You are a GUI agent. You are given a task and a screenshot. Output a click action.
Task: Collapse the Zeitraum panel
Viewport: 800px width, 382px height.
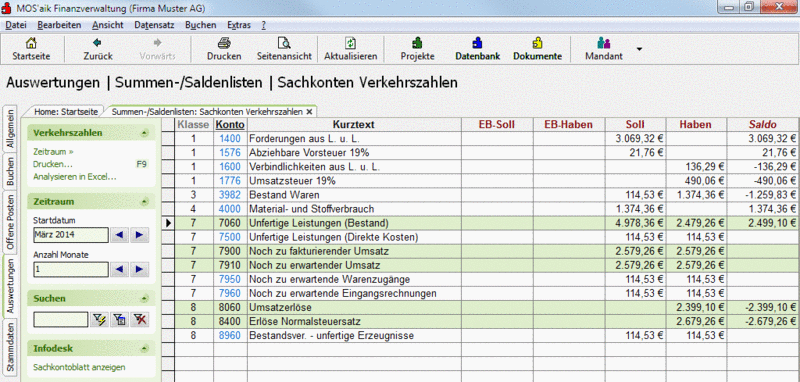(x=145, y=201)
